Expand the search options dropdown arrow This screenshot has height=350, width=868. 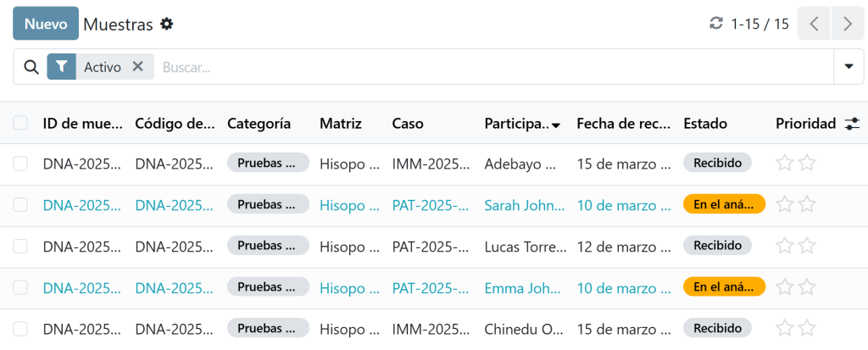pos(849,67)
